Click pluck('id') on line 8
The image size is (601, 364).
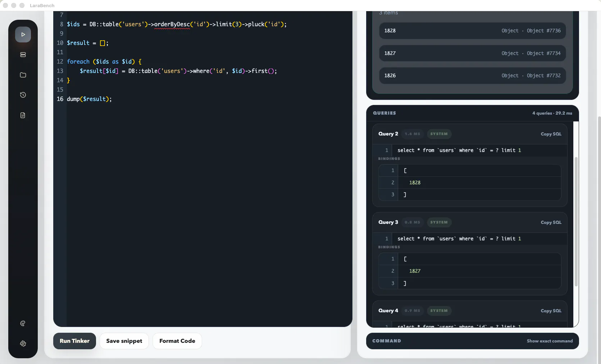(x=265, y=24)
